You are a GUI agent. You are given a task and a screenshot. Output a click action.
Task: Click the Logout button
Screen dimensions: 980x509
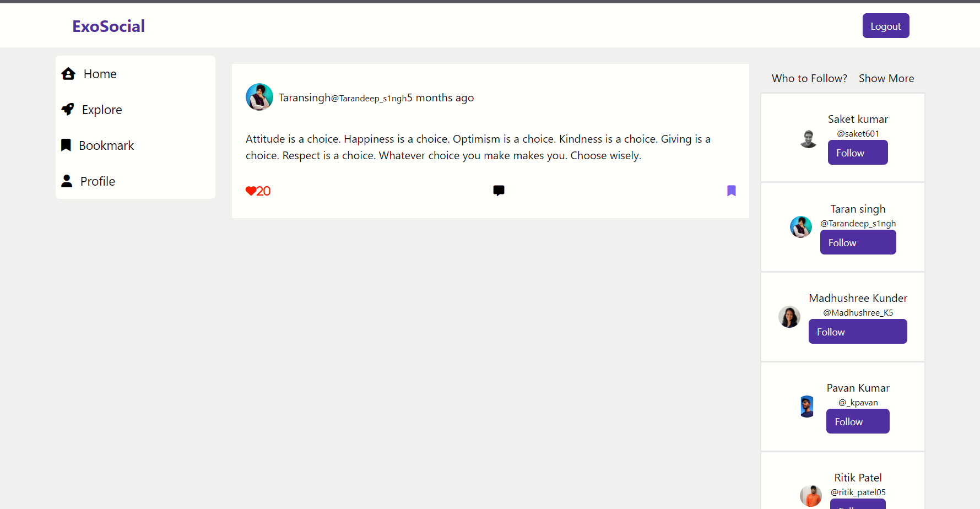pyautogui.click(x=886, y=26)
